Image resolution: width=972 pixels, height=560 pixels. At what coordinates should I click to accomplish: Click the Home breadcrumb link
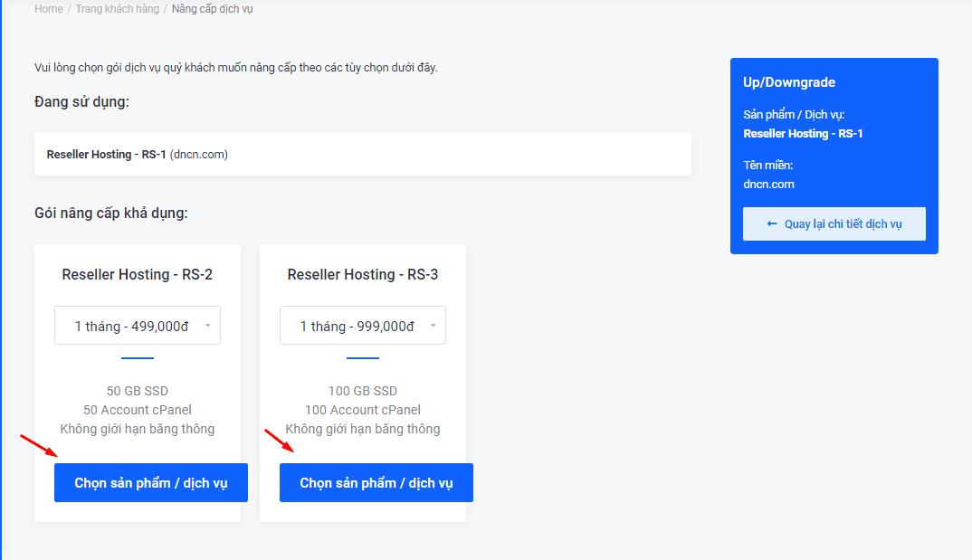pyautogui.click(x=48, y=9)
